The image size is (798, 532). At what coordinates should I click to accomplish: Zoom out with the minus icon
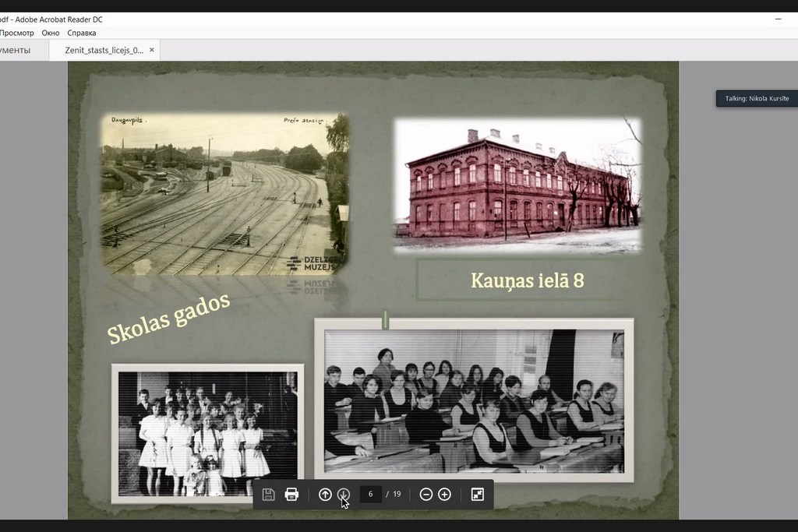[426, 495]
